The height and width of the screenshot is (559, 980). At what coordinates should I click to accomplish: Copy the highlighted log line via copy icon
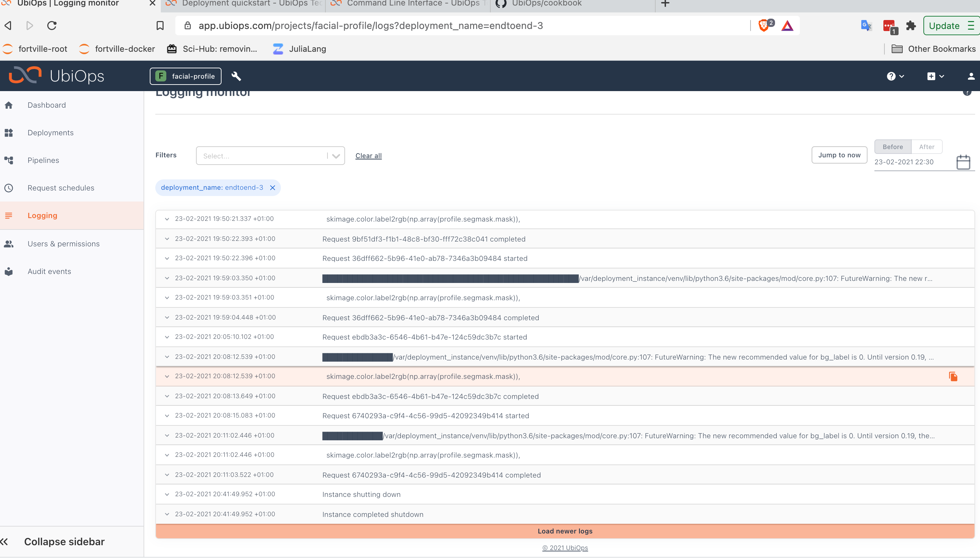pos(953,376)
